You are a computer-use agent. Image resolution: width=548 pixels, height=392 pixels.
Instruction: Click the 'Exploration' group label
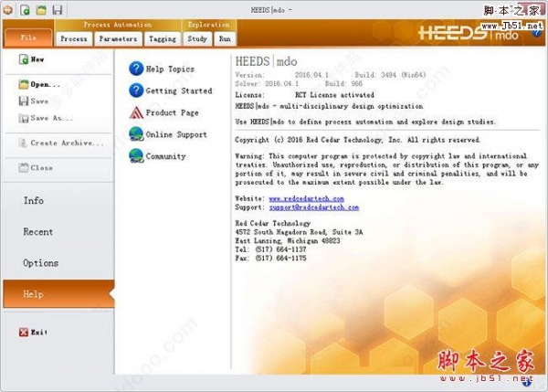click(x=208, y=25)
